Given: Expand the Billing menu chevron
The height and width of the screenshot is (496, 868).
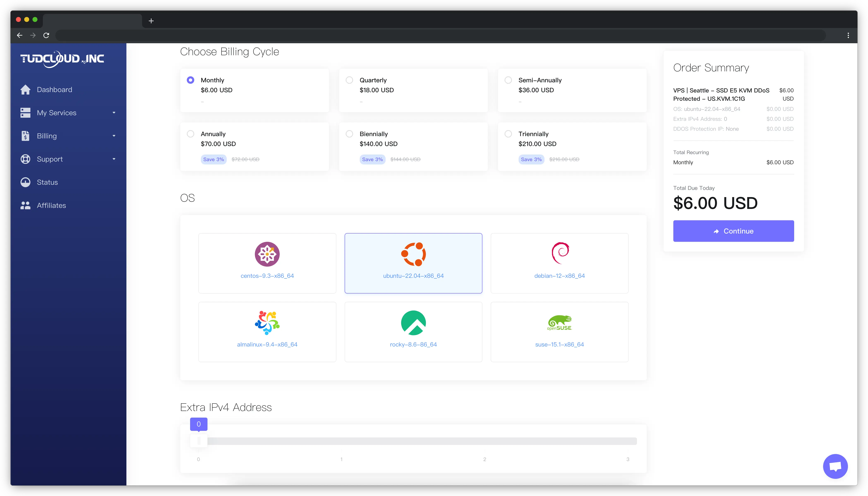Looking at the screenshot, I should coord(114,135).
